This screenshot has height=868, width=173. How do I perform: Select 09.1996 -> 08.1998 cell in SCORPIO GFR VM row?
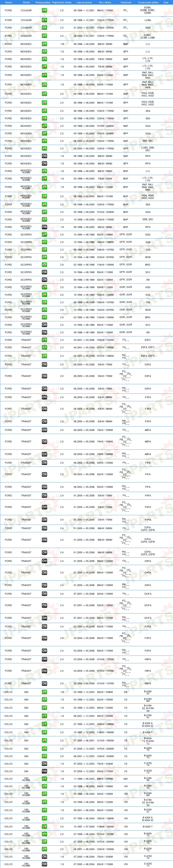pos(84,280)
